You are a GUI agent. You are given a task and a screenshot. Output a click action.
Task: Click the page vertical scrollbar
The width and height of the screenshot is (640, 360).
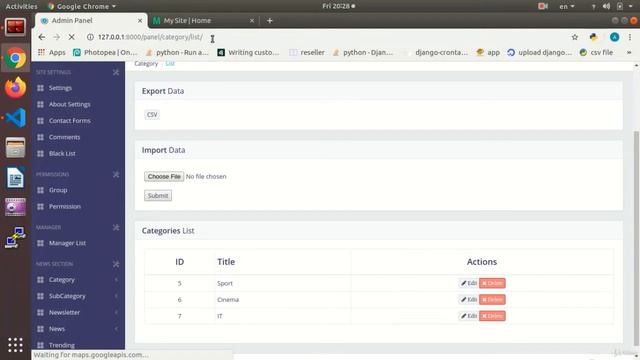[636, 237]
